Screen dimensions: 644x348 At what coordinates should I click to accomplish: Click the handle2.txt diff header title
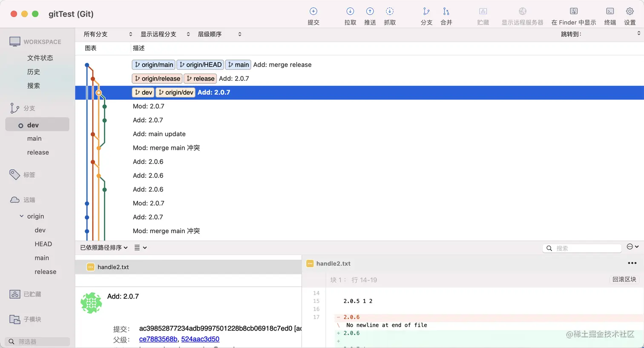(x=333, y=263)
